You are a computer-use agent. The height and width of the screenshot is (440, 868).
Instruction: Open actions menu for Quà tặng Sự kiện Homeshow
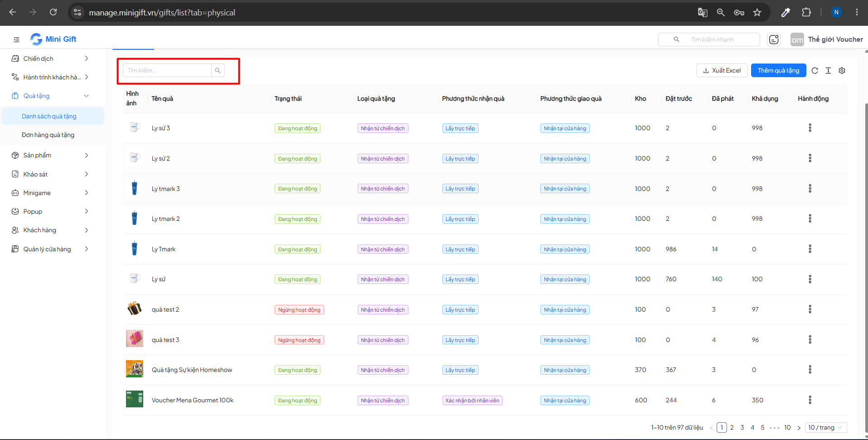(810, 370)
